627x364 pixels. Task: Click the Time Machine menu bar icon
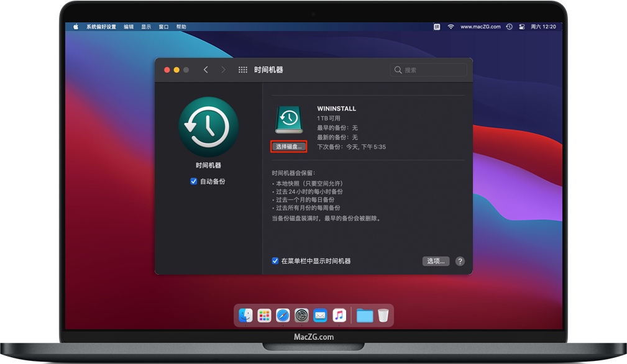pos(510,27)
